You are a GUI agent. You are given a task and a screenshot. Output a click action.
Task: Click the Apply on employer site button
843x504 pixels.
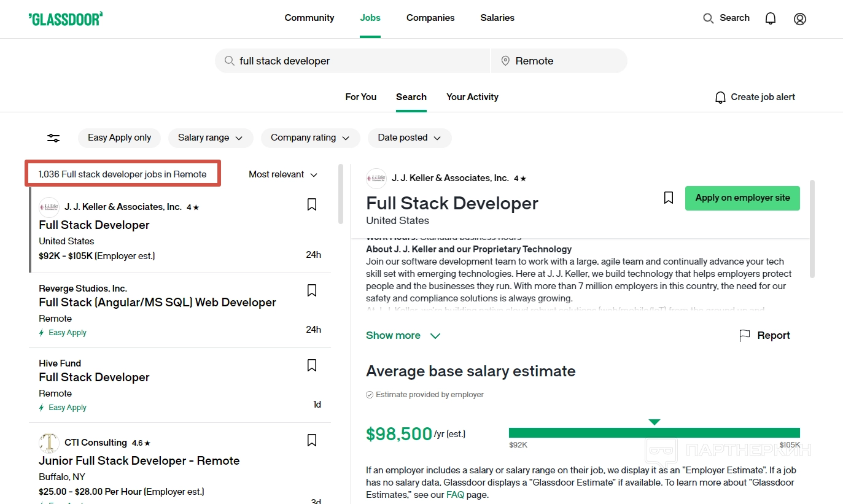click(742, 198)
